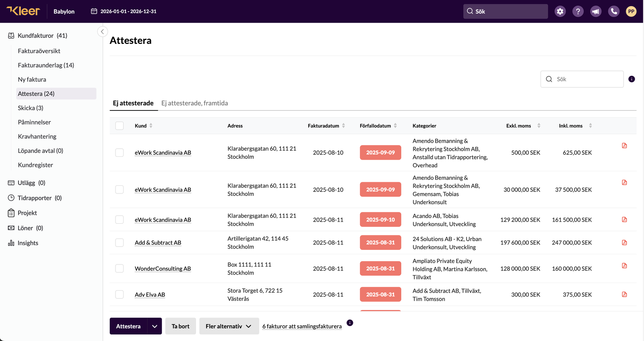Screen dimensions: 644x341
Task: Click the megaphone announcements icon
Action: point(596,11)
